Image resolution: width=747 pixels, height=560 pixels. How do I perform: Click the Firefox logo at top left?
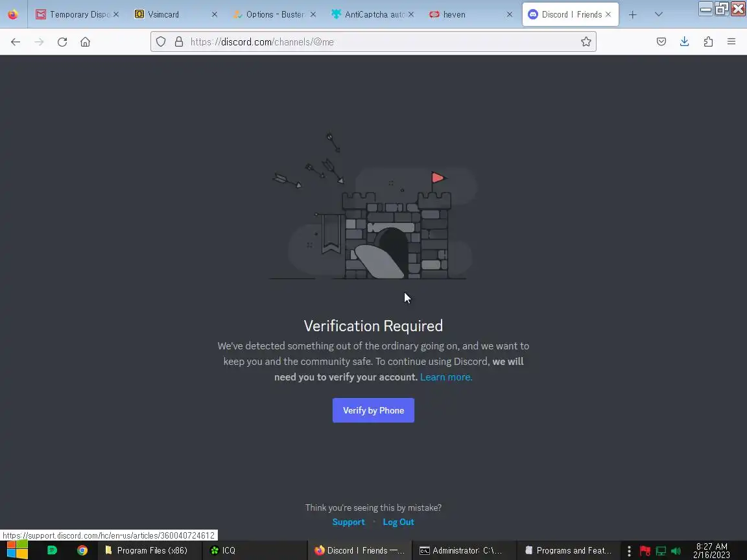13,14
